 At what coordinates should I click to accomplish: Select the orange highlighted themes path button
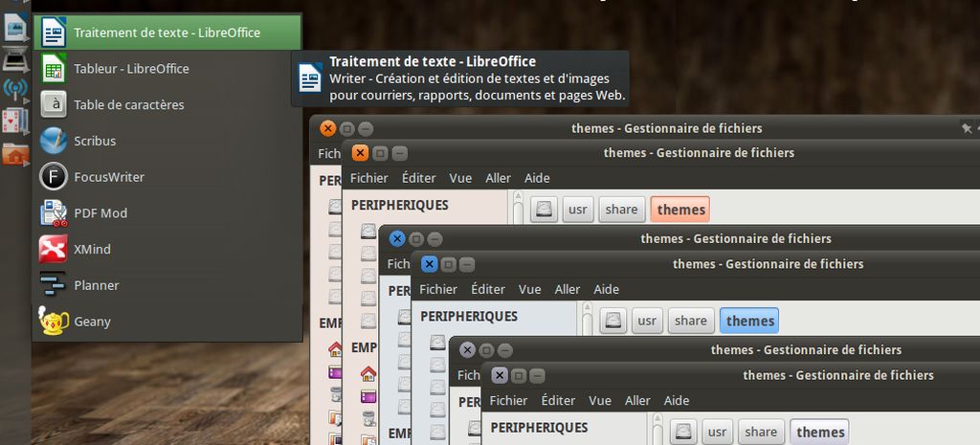point(680,210)
